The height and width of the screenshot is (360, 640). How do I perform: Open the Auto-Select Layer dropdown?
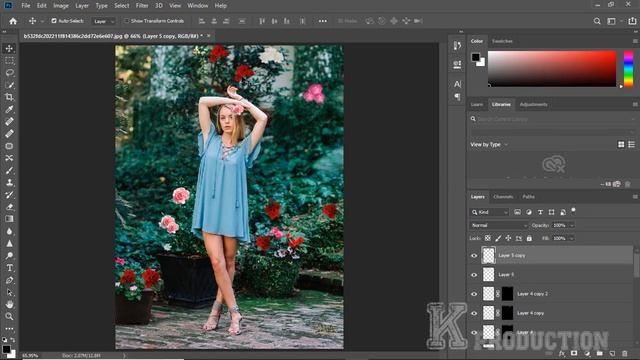point(104,21)
